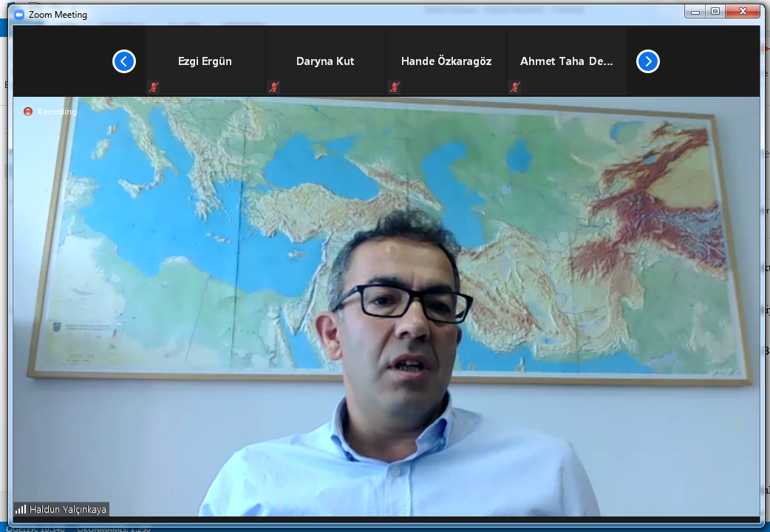
Task: Show next participants with right arrow
Action: point(648,61)
